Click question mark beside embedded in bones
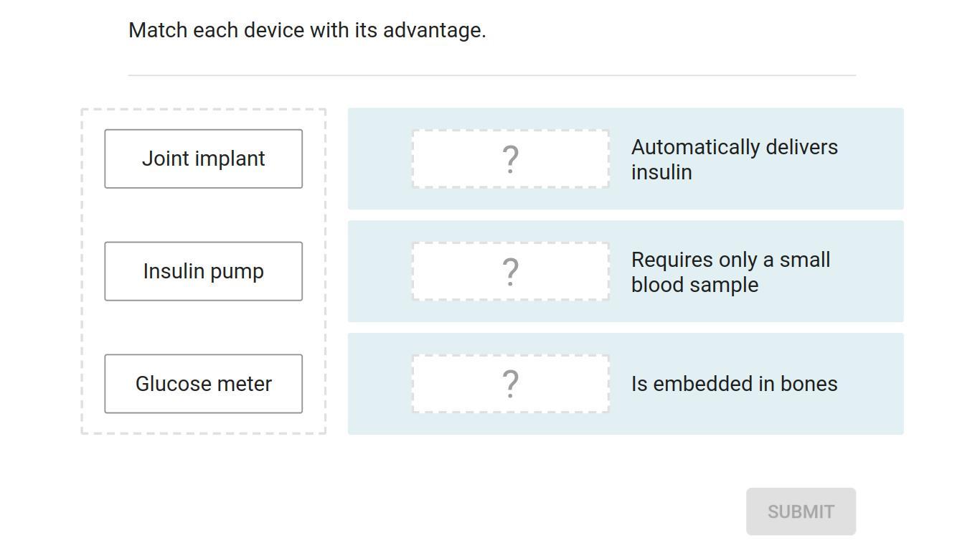This screenshot has width=980, height=551. click(x=510, y=384)
